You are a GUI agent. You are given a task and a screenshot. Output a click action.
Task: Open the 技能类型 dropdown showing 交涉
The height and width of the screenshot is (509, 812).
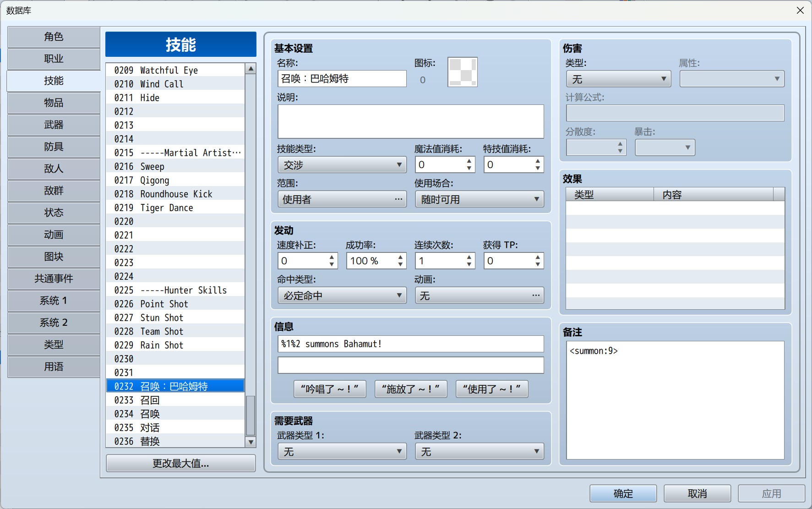point(342,165)
